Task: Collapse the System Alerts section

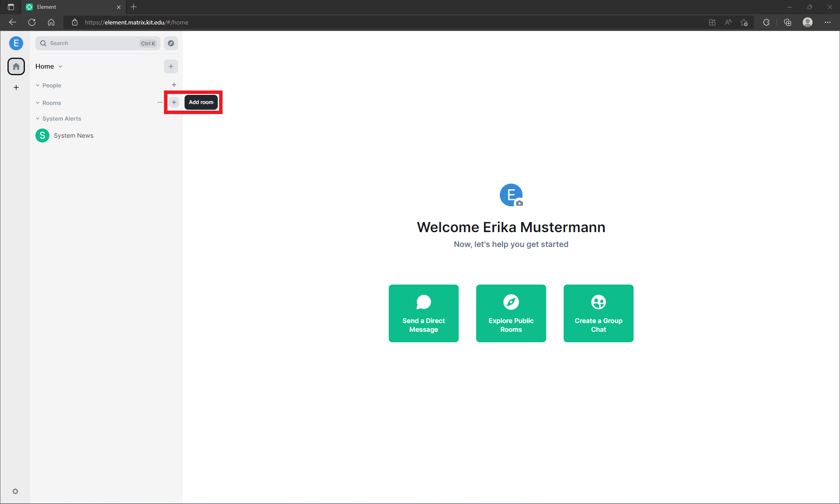Action: pos(38,118)
